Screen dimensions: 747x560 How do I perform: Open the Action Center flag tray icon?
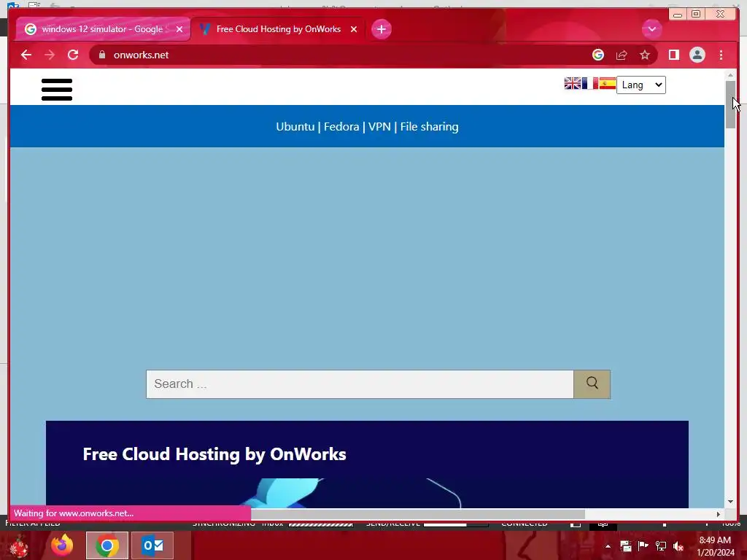pyautogui.click(x=643, y=545)
